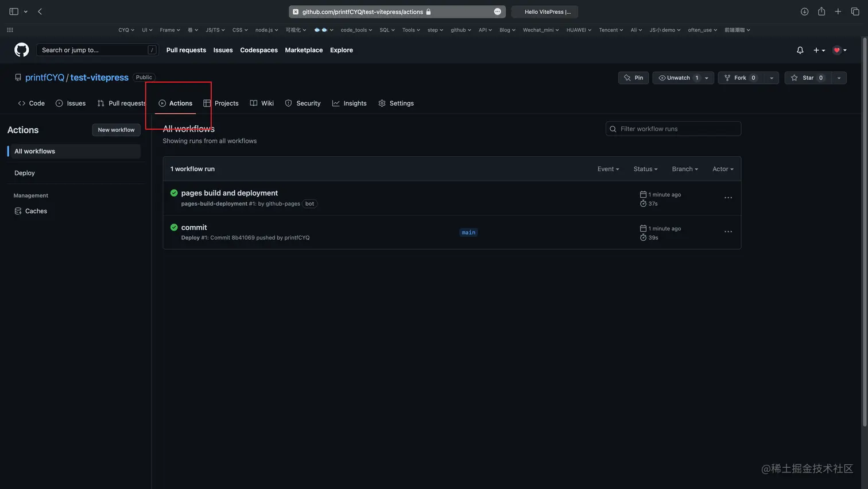Click Explore in top navigation
The height and width of the screenshot is (489, 868).
click(x=342, y=50)
